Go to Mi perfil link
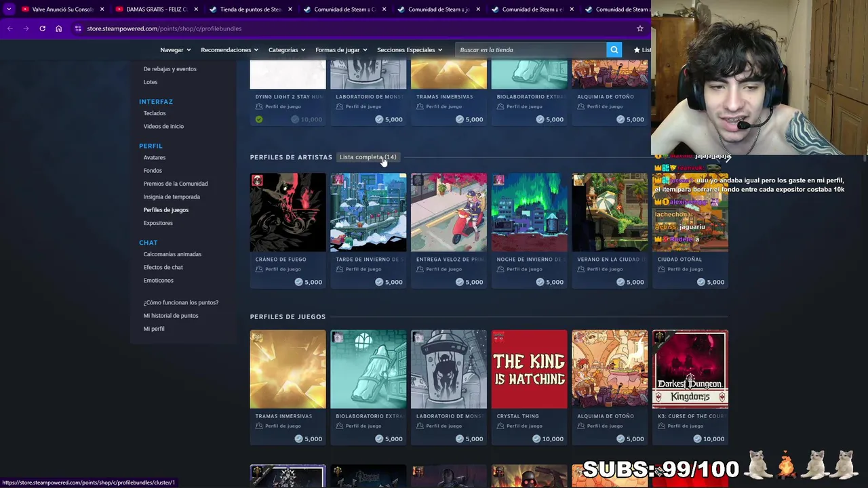This screenshot has height=488, width=868. tap(154, 329)
